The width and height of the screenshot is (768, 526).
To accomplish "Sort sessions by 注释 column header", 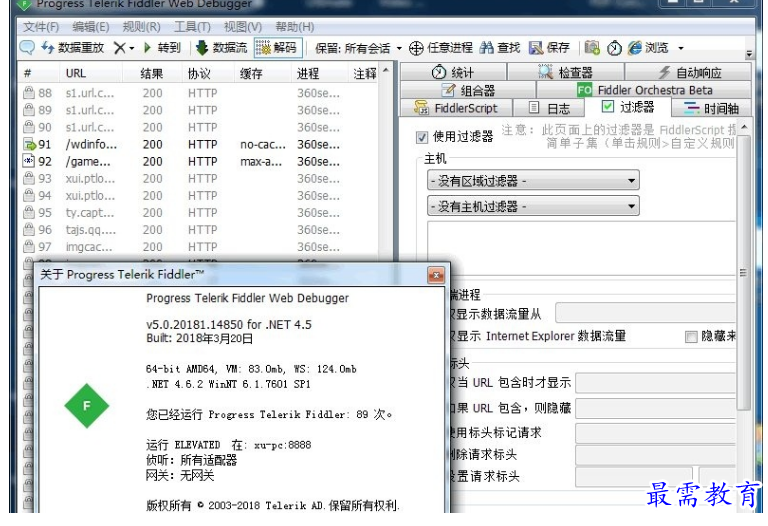I will [x=365, y=73].
